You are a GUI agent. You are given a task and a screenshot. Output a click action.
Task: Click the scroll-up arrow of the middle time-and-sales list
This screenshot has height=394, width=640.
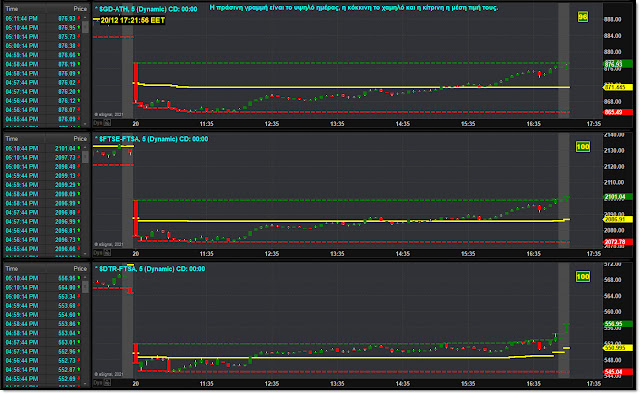click(85, 147)
